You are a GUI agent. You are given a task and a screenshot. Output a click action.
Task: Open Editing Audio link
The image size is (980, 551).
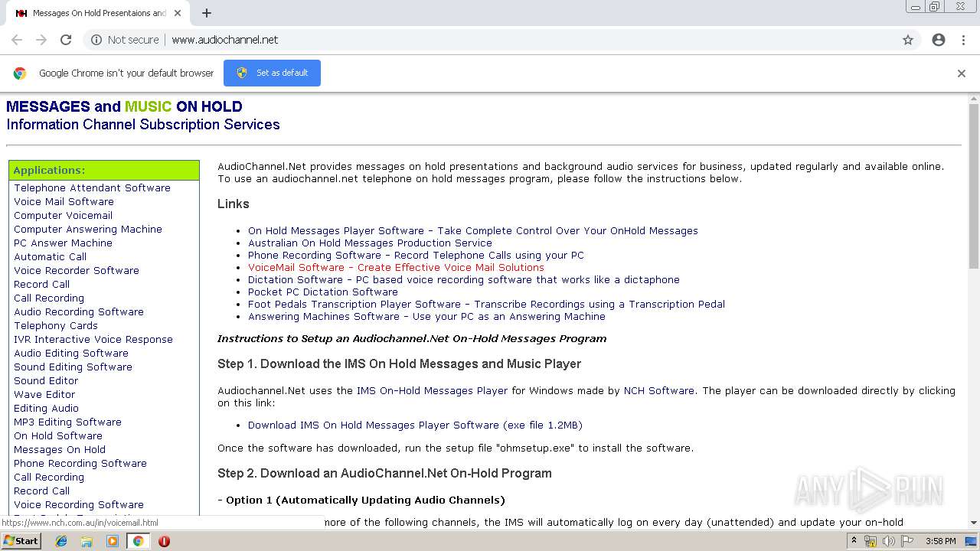point(46,408)
